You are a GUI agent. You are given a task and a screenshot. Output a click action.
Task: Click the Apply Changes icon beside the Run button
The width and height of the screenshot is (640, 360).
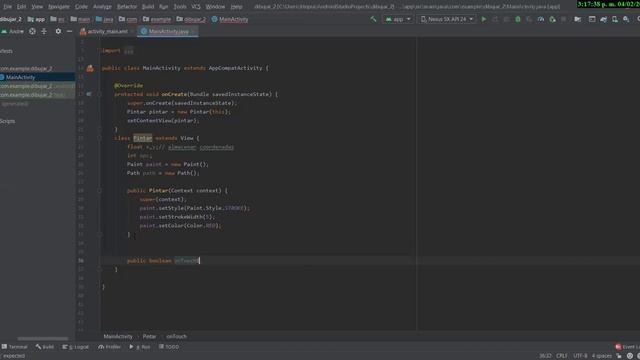click(495, 19)
